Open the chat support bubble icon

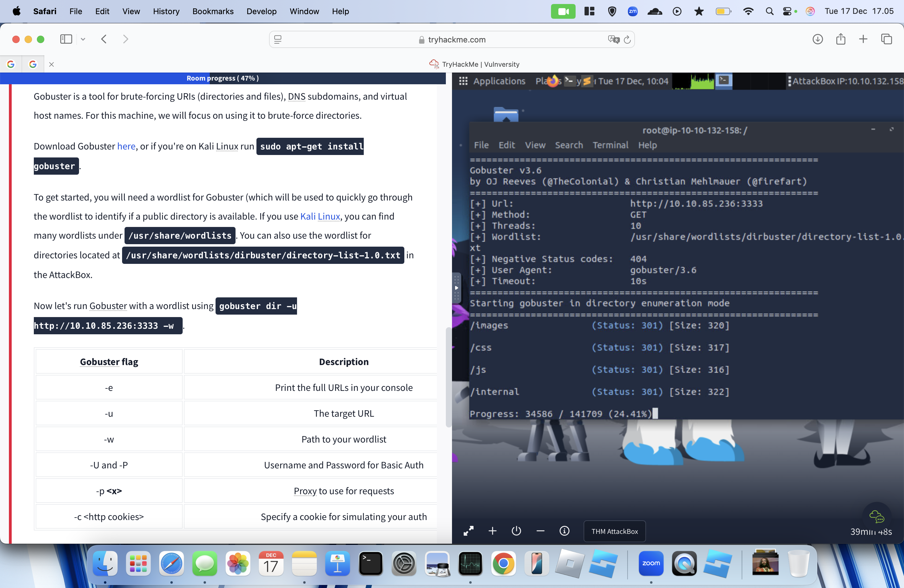(877, 517)
